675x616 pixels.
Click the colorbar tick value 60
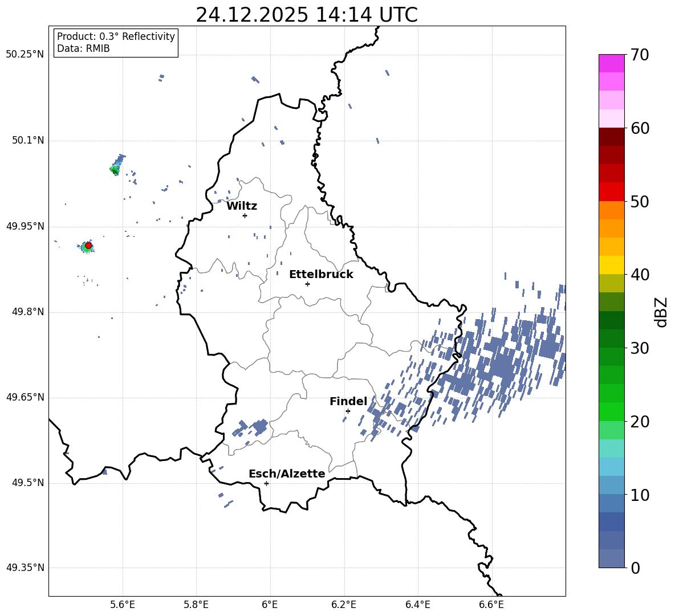640,128
